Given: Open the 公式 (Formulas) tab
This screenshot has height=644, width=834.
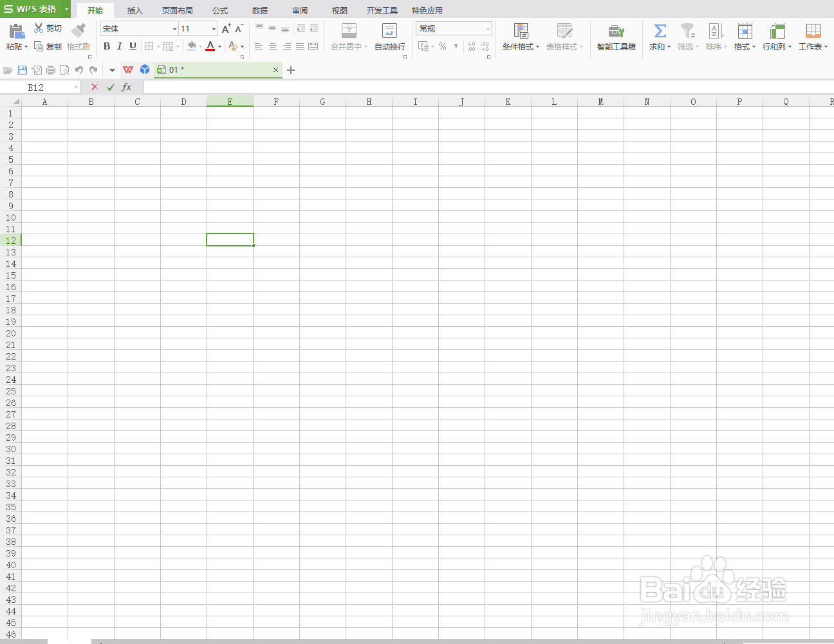Looking at the screenshot, I should pos(220,10).
